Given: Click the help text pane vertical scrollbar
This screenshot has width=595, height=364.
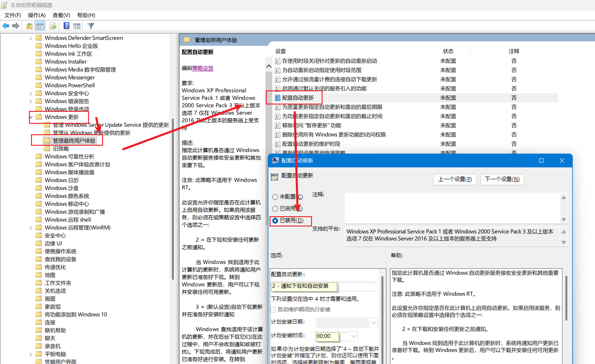Looking at the screenshot, I should pyautogui.click(x=566, y=298).
